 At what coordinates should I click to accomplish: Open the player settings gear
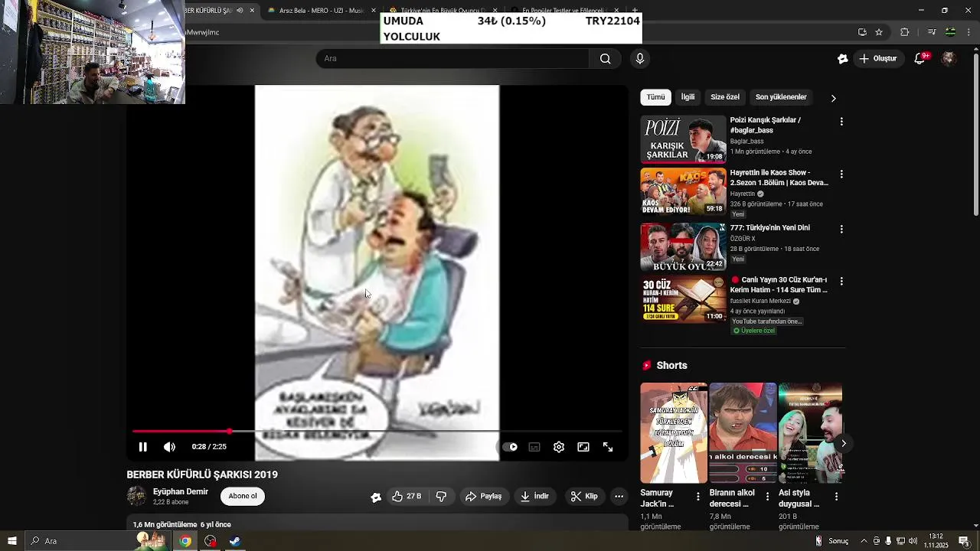tap(559, 447)
